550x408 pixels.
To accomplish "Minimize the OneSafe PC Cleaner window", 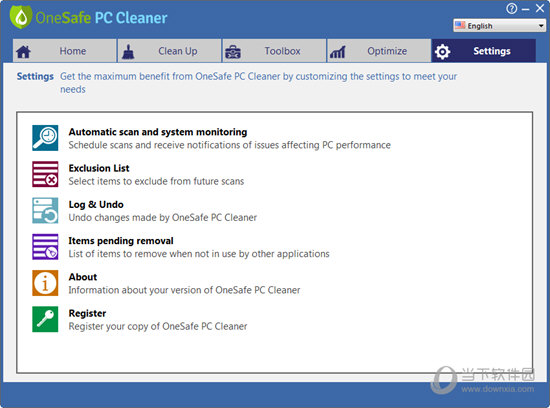I will (x=525, y=9).
